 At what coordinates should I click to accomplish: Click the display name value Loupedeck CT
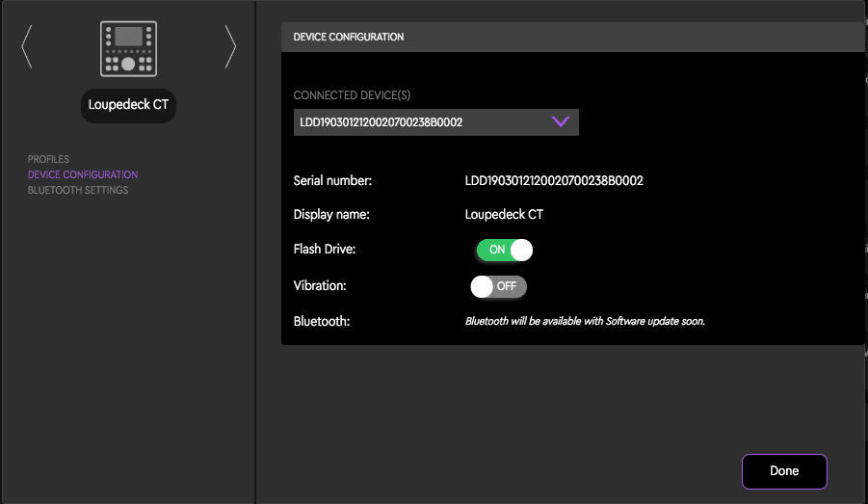point(504,214)
